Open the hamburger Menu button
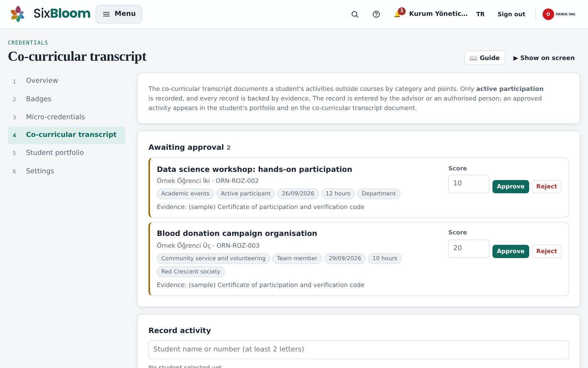 point(119,14)
